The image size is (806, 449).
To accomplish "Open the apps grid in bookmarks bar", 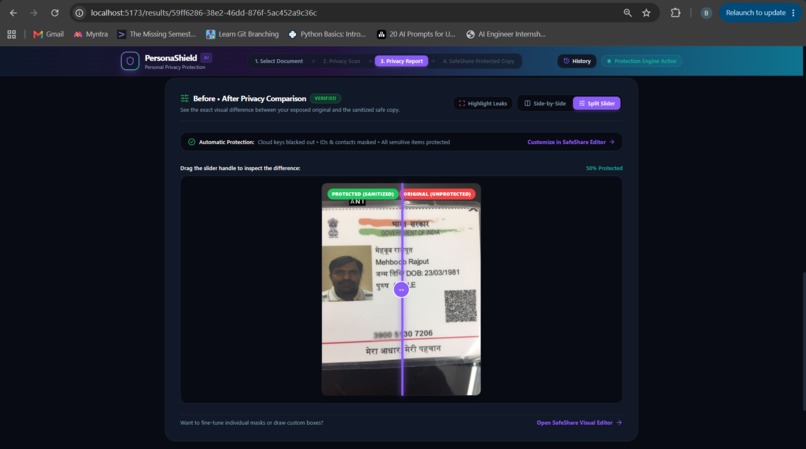I will [11, 34].
